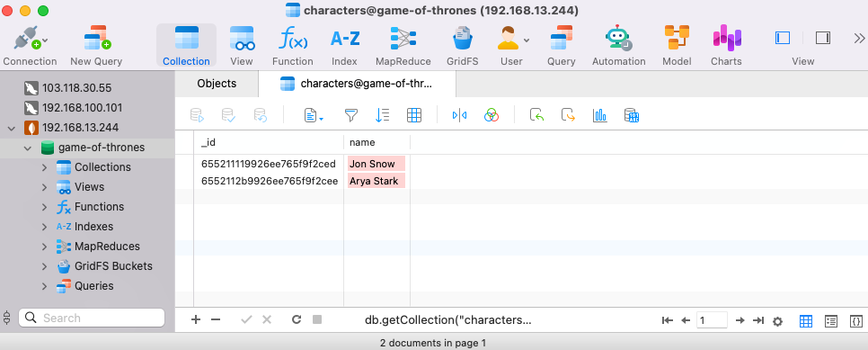Screen dimensions: 868x350
Task: Click the page number field
Action: pyautogui.click(x=712, y=320)
